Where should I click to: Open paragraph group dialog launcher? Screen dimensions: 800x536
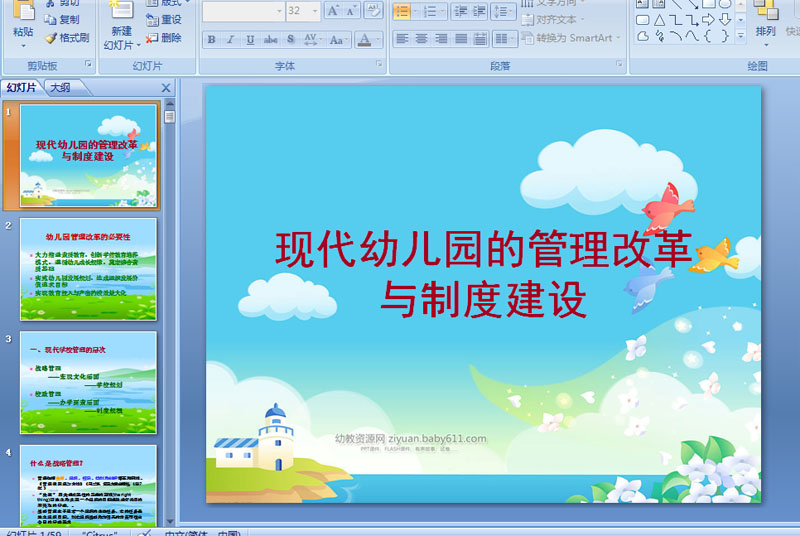[x=619, y=64]
